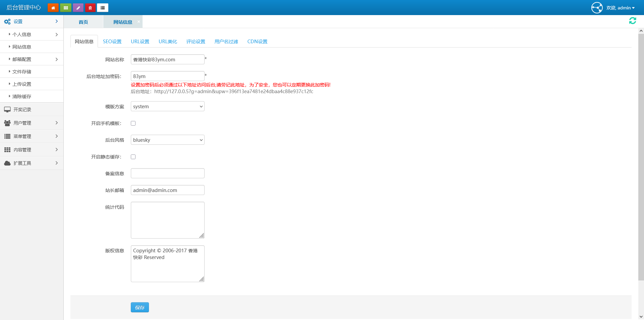This screenshot has width=644, height=320.
Task: Enable the 开启静态缓存 checkbox
Action: (x=133, y=157)
